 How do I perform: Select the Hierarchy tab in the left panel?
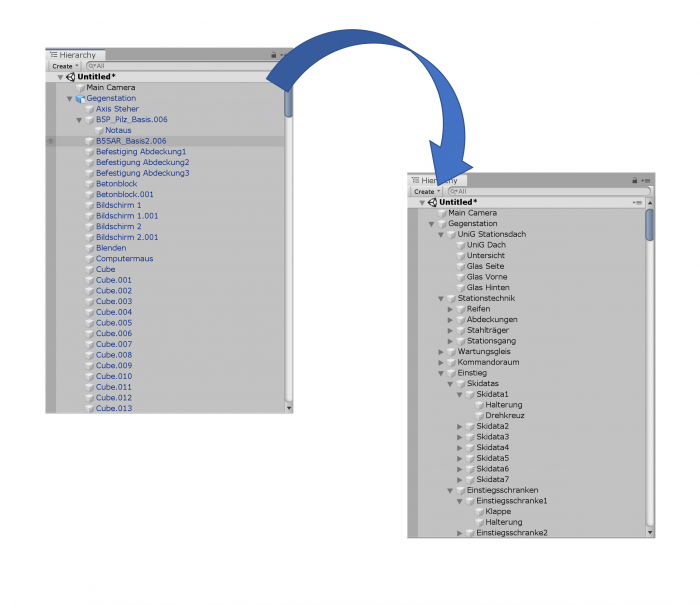[x=75, y=55]
